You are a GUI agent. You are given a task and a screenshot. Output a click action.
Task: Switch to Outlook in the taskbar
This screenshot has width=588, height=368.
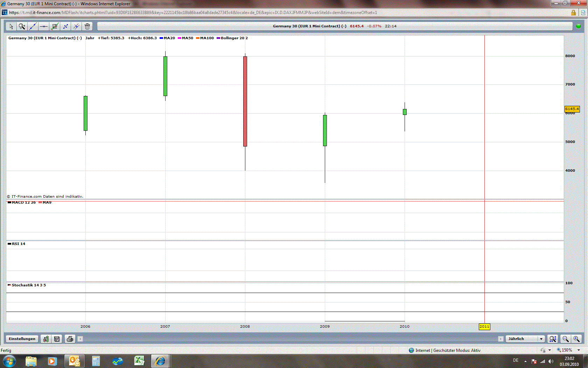point(74,361)
